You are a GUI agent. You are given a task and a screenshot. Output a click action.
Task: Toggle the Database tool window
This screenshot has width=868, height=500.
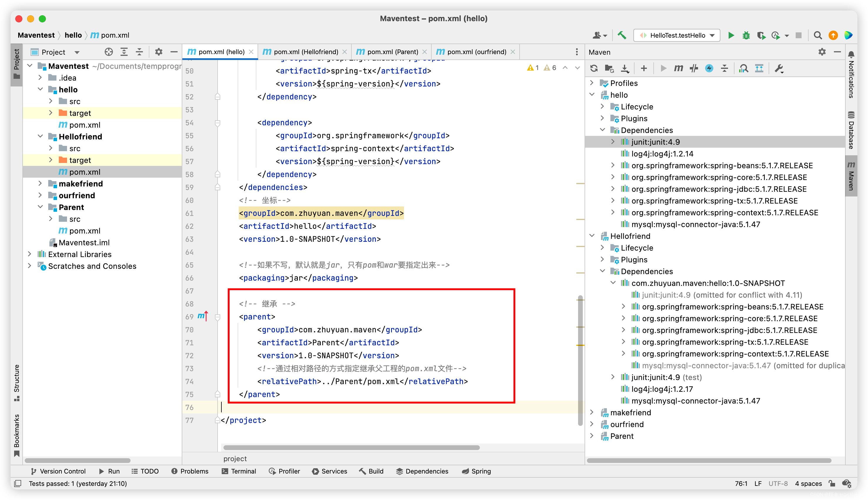coord(851,130)
